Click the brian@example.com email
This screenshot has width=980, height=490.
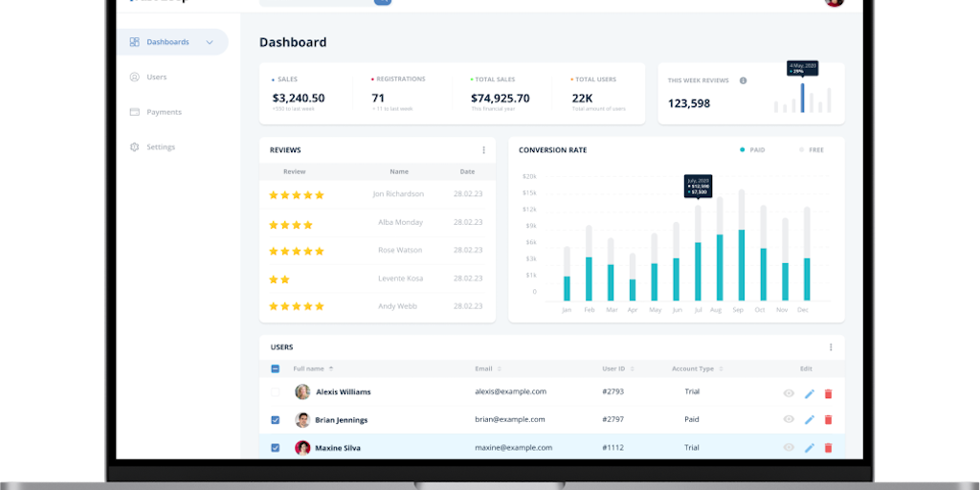click(x=510, y=419)
